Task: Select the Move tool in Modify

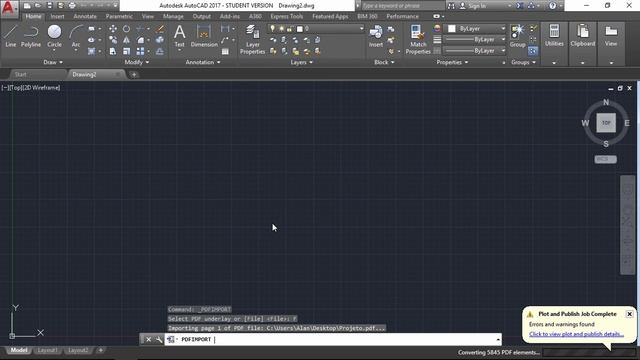Action: (x=113, y=29)
